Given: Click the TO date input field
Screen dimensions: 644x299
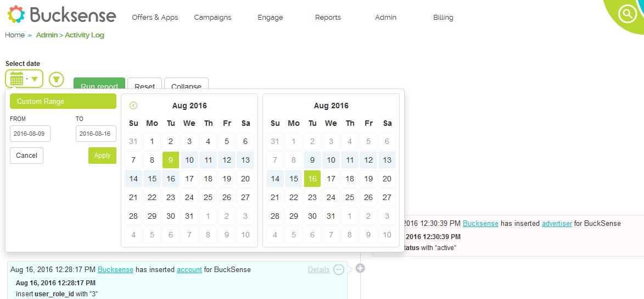Looking at the screenshot, I should point(96,134).
